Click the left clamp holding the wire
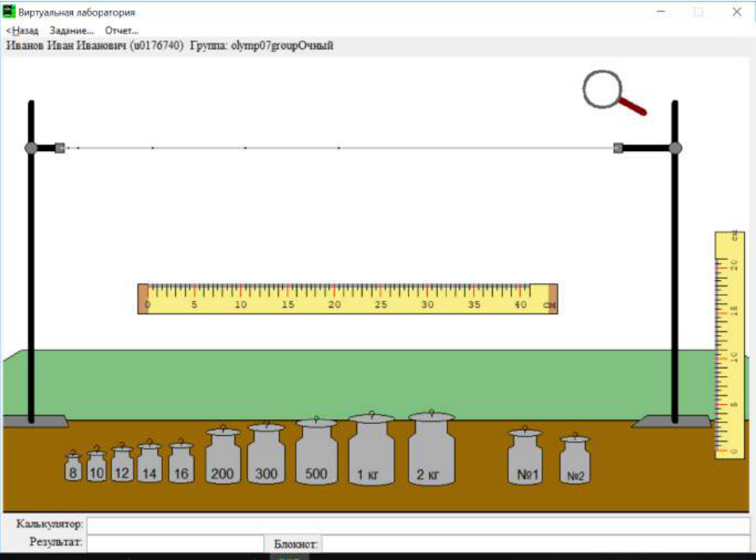 [x=60, y=148]
